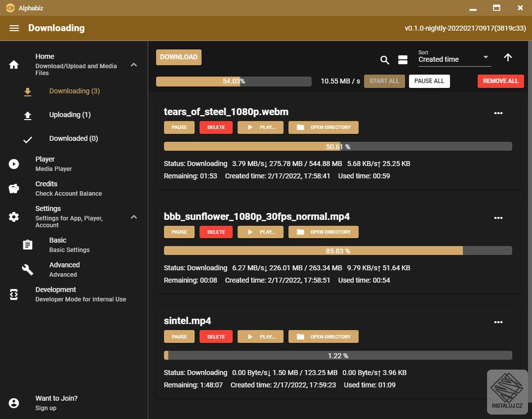Click the Settings gear icon
The width and height of the screenshot is (532, 419).
[x=14, y=217]
